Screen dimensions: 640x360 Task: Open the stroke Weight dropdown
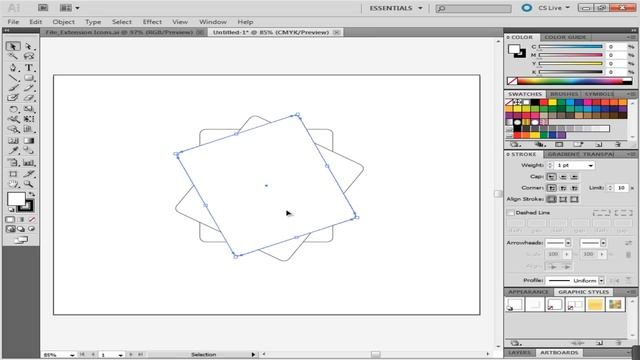pyautogui.click(x=591, y=165)
